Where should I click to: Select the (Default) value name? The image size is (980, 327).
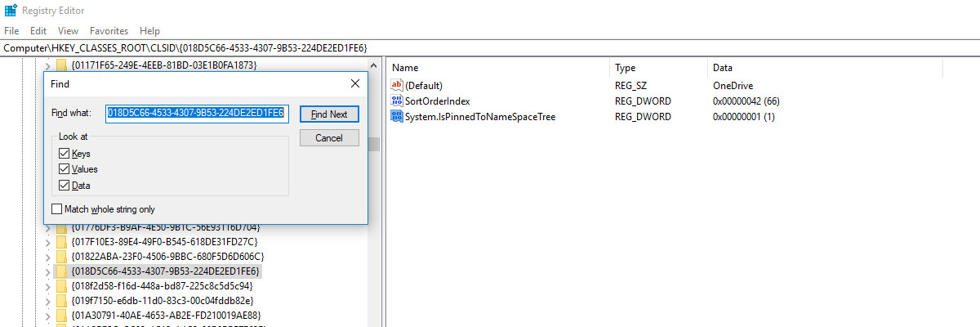tap(424, 85)
